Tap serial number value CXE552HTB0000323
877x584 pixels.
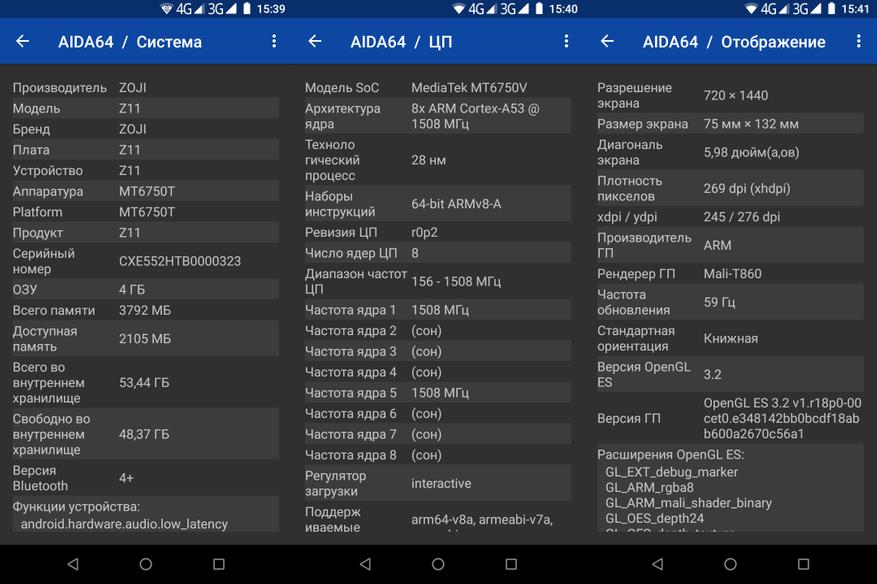tap(180, 261)
